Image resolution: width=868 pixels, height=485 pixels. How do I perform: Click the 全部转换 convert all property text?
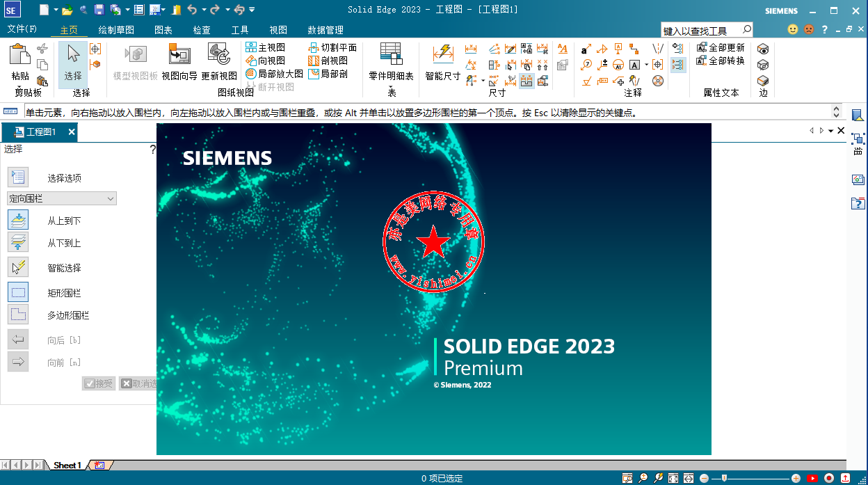[x=721, y=61]
